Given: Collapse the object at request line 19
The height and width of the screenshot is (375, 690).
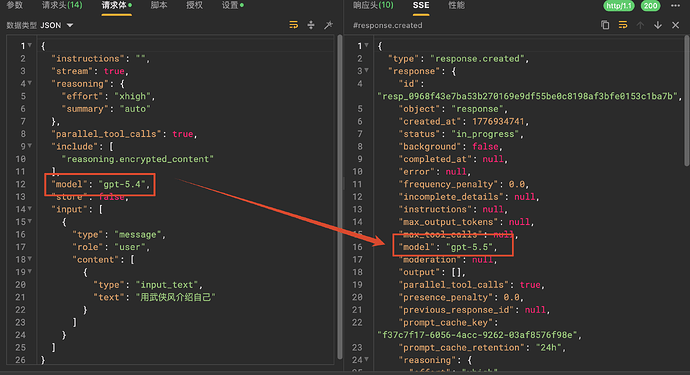Looking at the screenshot, I should click(x=30, y=272).
